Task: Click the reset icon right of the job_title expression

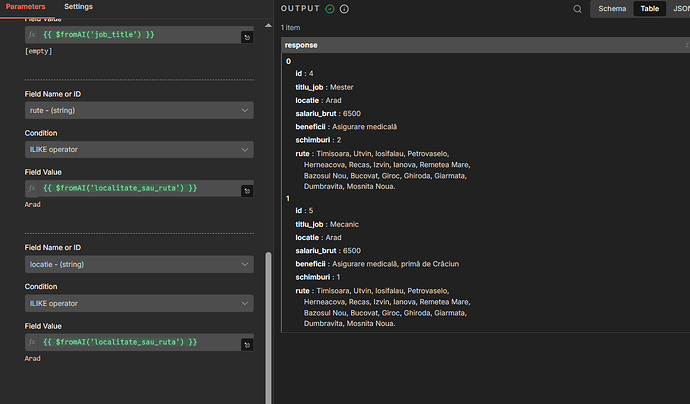Action: [x=246, y=37]
